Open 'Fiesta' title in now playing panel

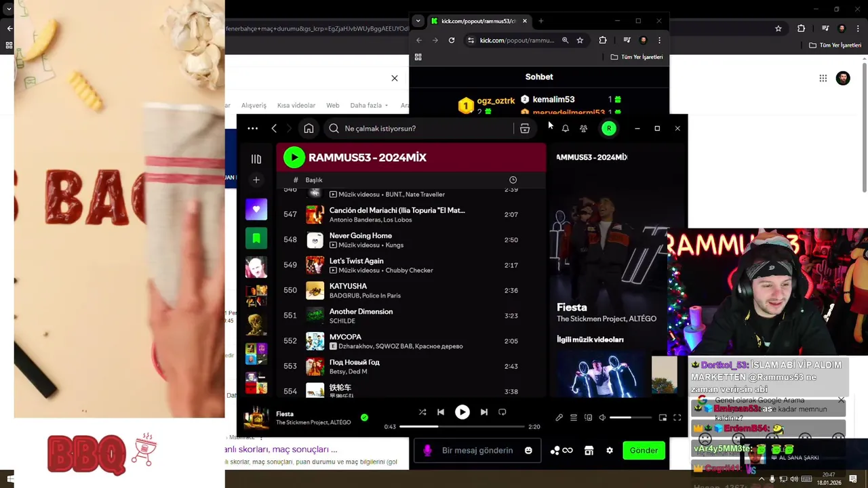[572, 307]
